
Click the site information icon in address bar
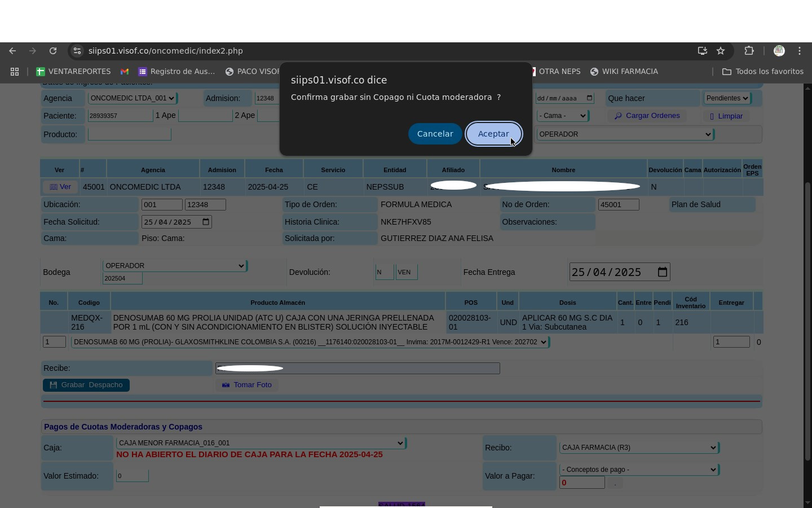77,51
